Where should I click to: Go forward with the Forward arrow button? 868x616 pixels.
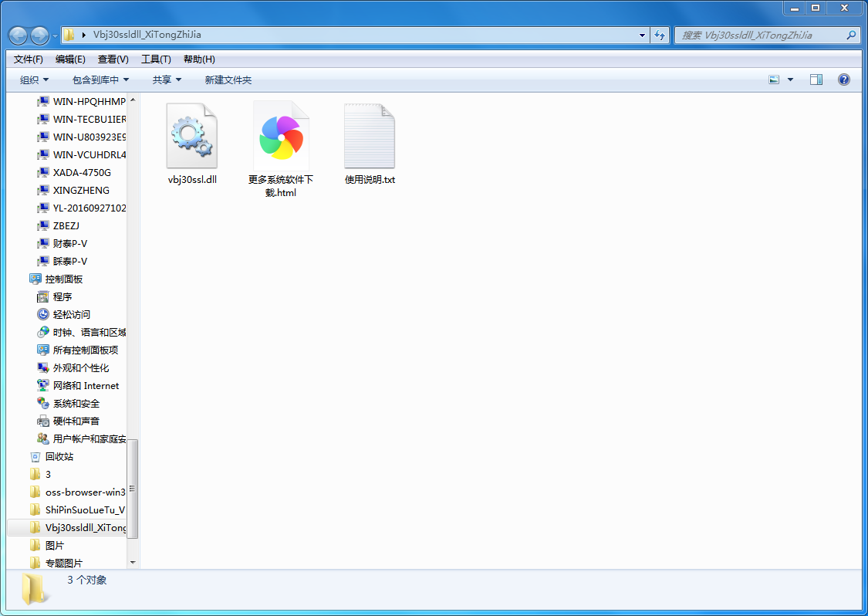[x=39, y=36]
